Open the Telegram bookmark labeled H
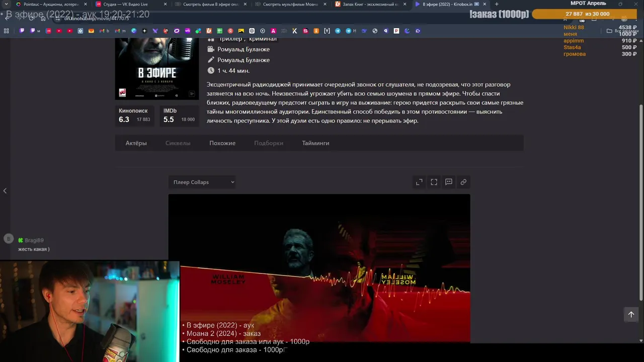The height and width of the screenshot is (362, 644). point(350,31)
